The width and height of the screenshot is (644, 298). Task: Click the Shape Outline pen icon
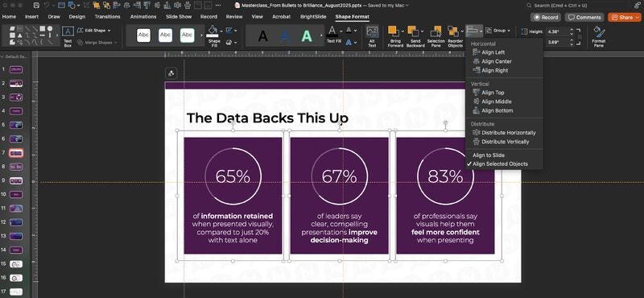[x=229, y=31]
